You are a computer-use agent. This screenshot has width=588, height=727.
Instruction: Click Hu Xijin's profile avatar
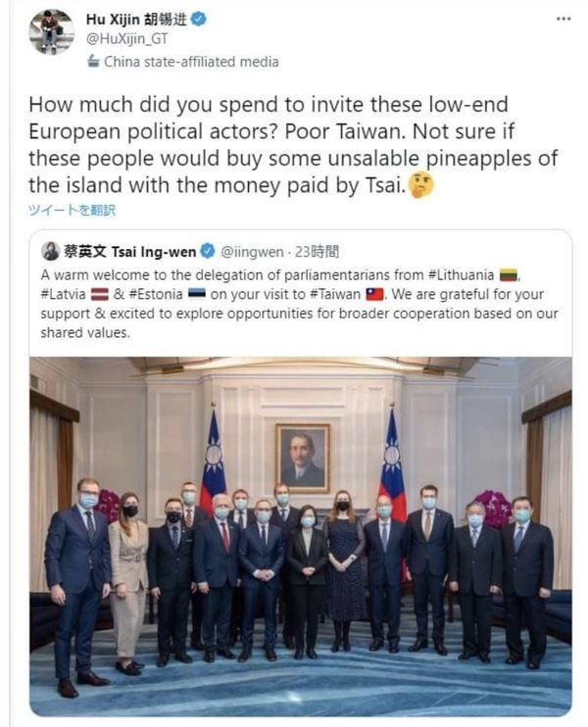click(x=51, y=32)
